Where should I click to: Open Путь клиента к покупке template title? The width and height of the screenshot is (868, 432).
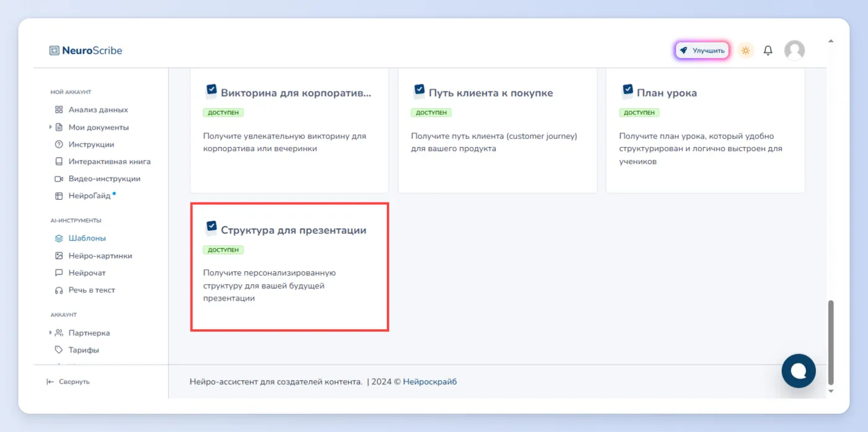point(491,93)
